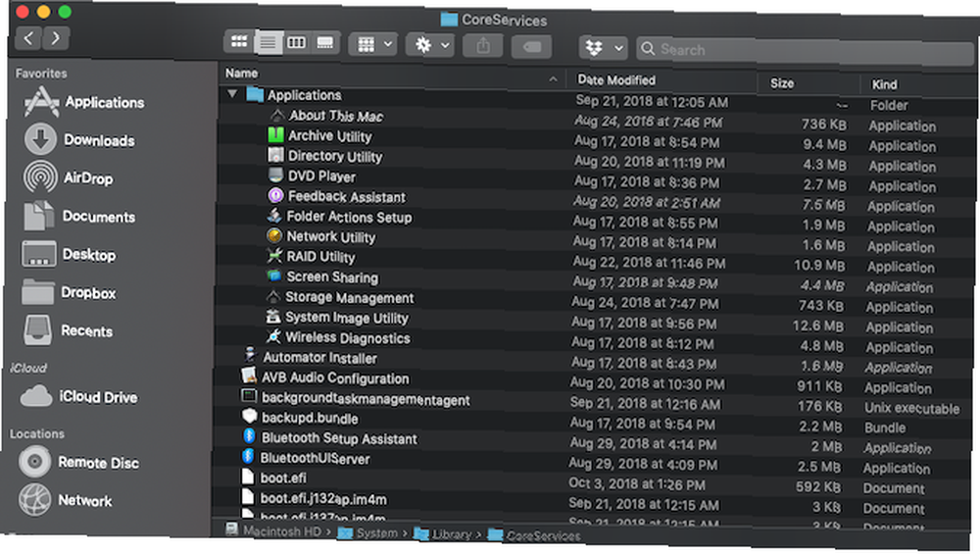Select the AVB Audio Configuration icon
Screen dimensions: 980x554
pos(249,376)
